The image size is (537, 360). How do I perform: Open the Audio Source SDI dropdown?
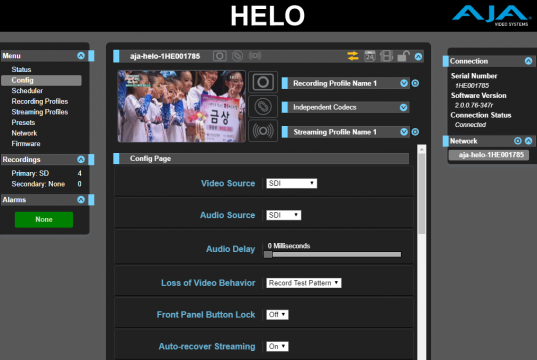coord(284,215)
